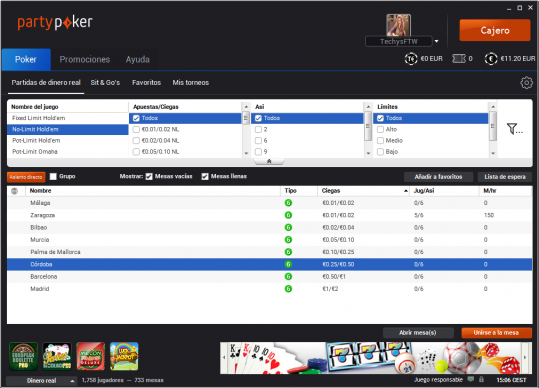
Task: Enable the Grupo checkbox
Action: [x=53, y=176]
